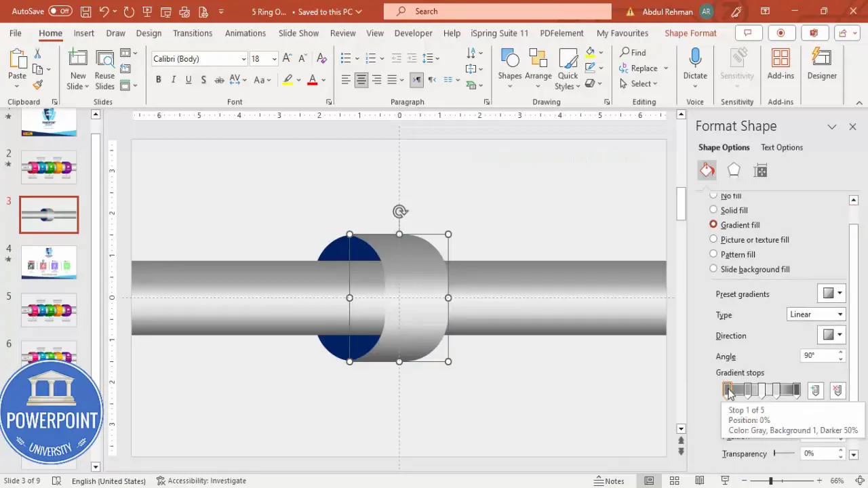Screen dimensions: 868x488
Task: Cut selection with the scissors icon
Action: [x=37, y=53]
